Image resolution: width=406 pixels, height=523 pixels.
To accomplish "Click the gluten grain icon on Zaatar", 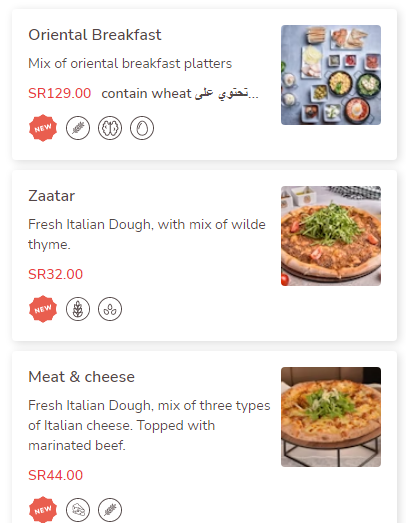I will click(x=78, y=309).
